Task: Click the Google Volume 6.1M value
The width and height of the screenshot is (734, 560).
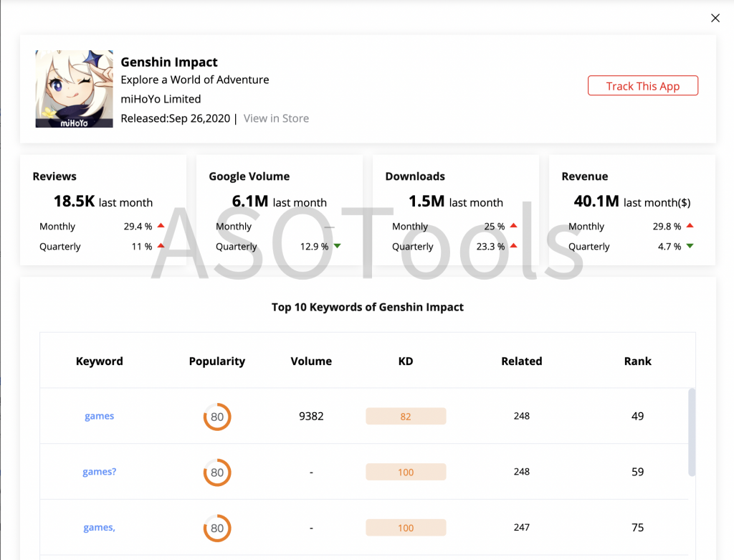Action: click(250, 201)
